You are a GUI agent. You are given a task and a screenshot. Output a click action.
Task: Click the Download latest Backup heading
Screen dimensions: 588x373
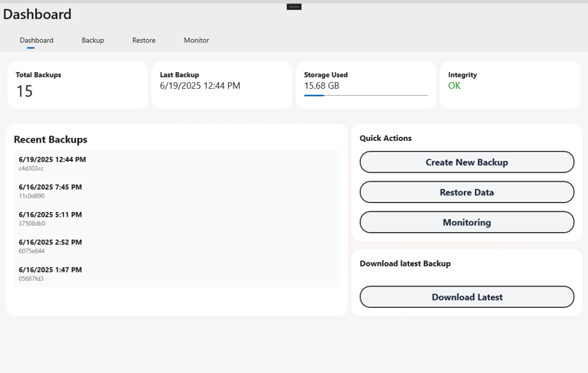(405, 263)
